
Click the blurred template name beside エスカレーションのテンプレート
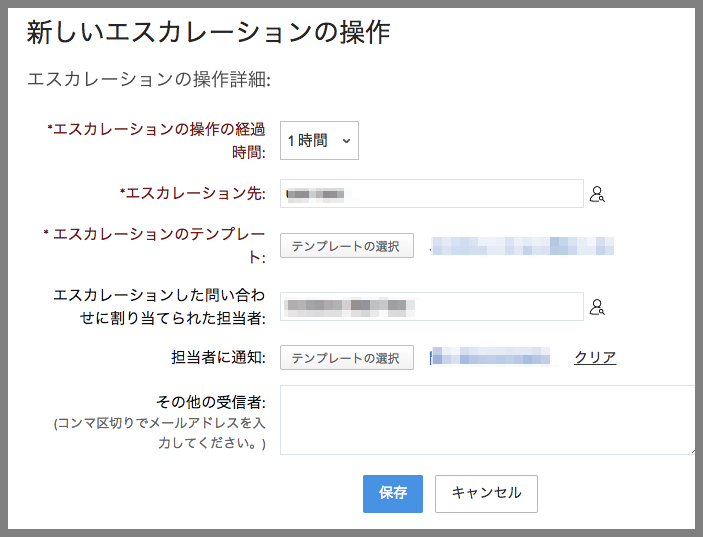pyautogui.click(x=520, y=245)
